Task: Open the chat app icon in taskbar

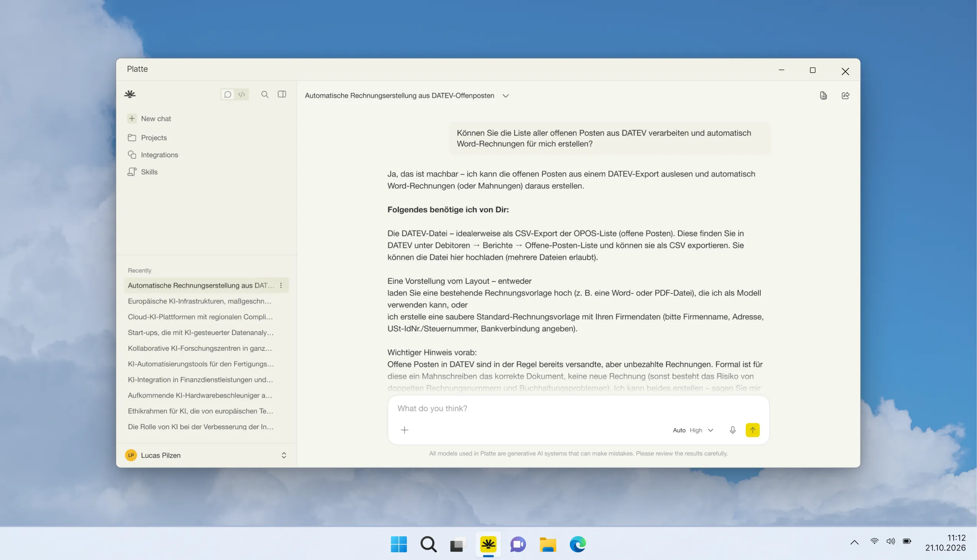Action: click(518, 545)
